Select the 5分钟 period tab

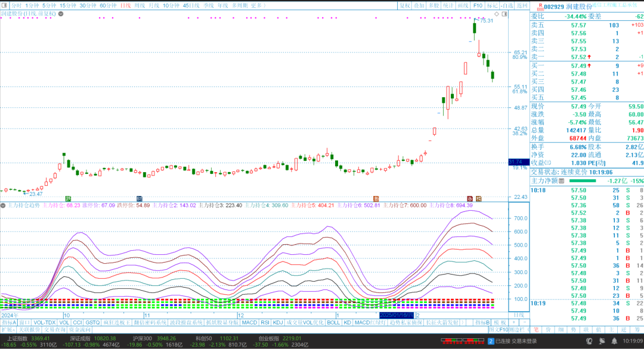pos(49,6)
